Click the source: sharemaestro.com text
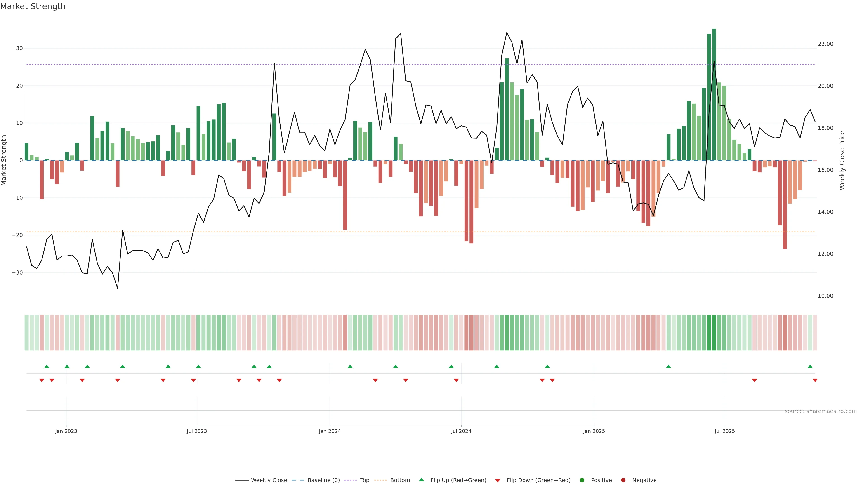 tap(821, 411)
